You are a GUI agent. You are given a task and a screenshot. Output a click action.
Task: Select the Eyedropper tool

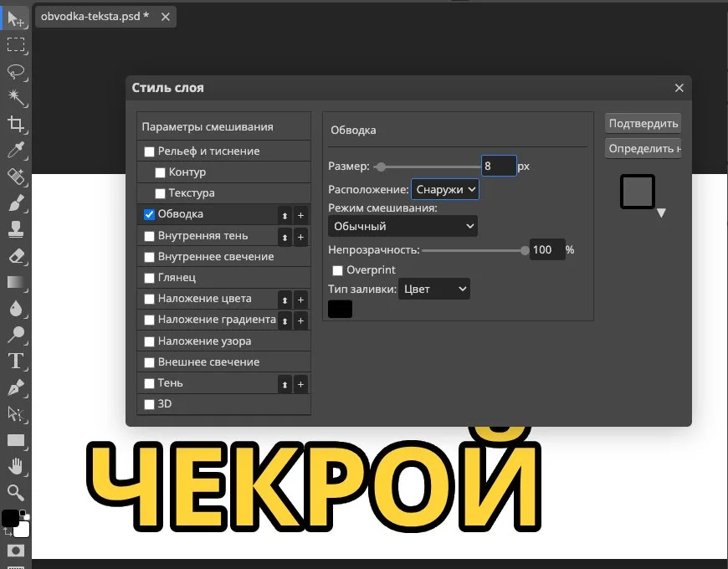click(x=15, y=151)
